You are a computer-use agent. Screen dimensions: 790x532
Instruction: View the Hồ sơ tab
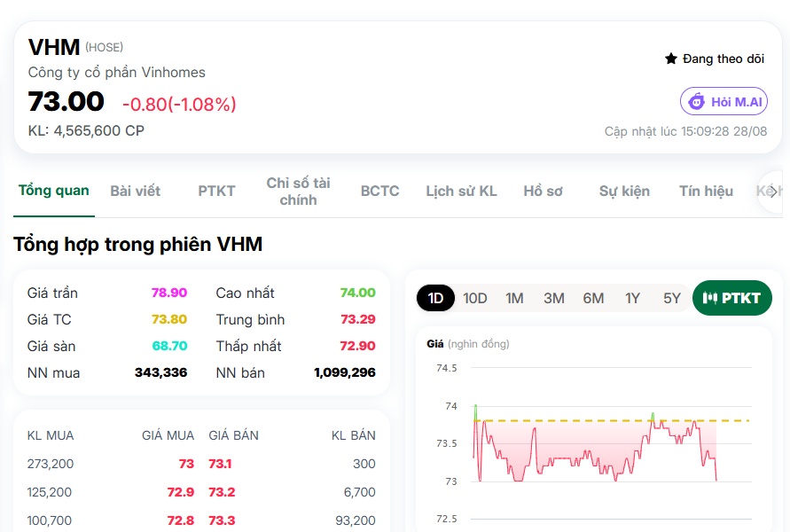(x=544, y=192)
